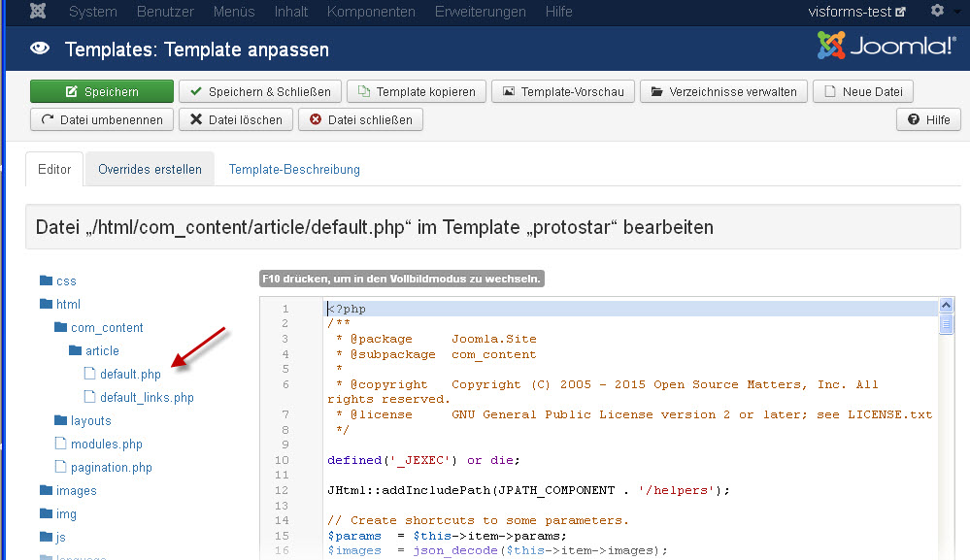The height and width of the screenshot is (560, 970).
Task: Click the js folder icon
Action: click(46, 537)
